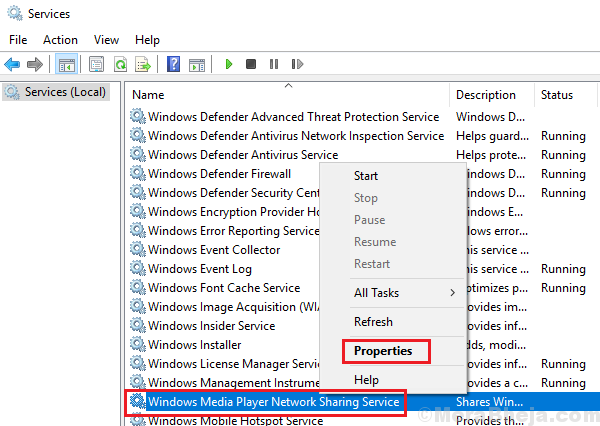Select Services (Local) in the tree
Viewport: 600px width, 426px height.
pos(56,92)
